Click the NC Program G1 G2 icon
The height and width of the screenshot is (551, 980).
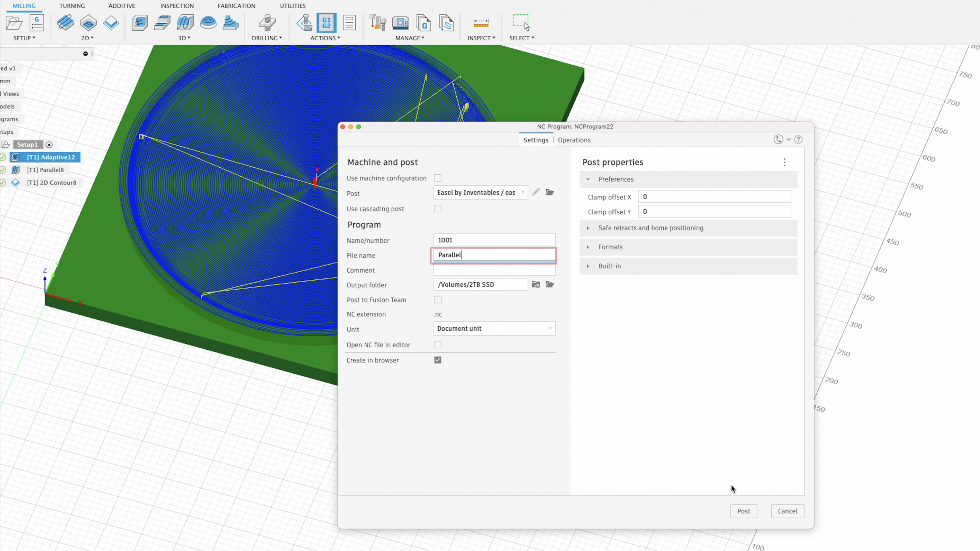click(326, 23)
